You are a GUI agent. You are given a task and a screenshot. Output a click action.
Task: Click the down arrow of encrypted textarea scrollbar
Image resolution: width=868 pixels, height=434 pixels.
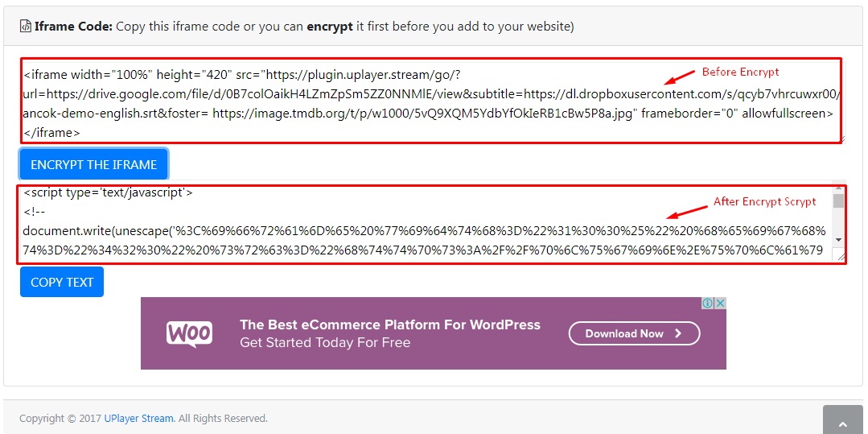839,239
